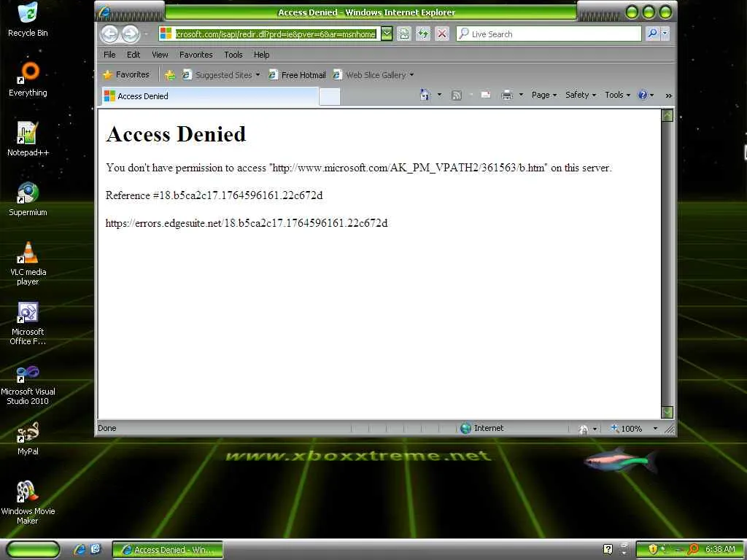Click the taskbar help question icon

(608, 549)
